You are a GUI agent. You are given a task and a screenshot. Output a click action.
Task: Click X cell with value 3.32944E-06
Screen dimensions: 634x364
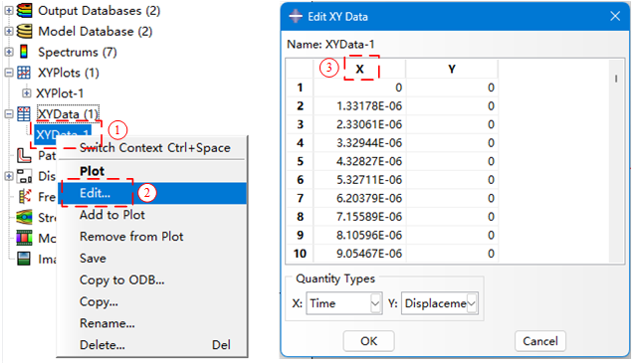[x=359, y=143]
